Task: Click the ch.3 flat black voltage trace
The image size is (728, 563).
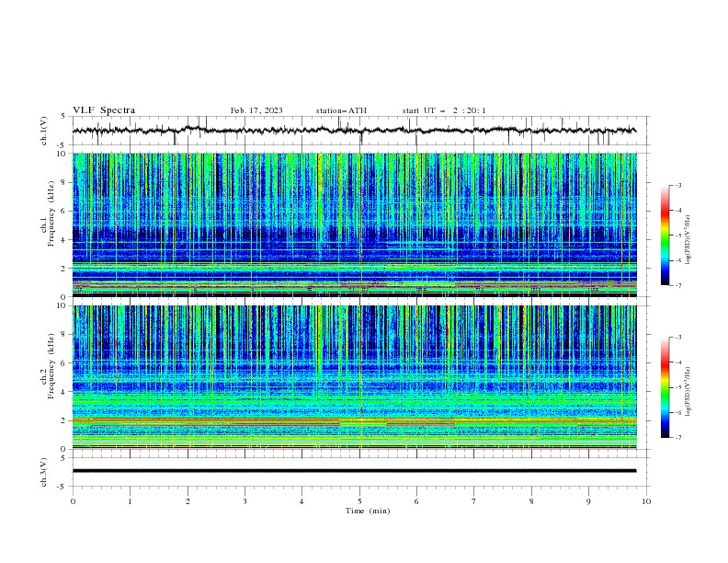Action: 354,471
